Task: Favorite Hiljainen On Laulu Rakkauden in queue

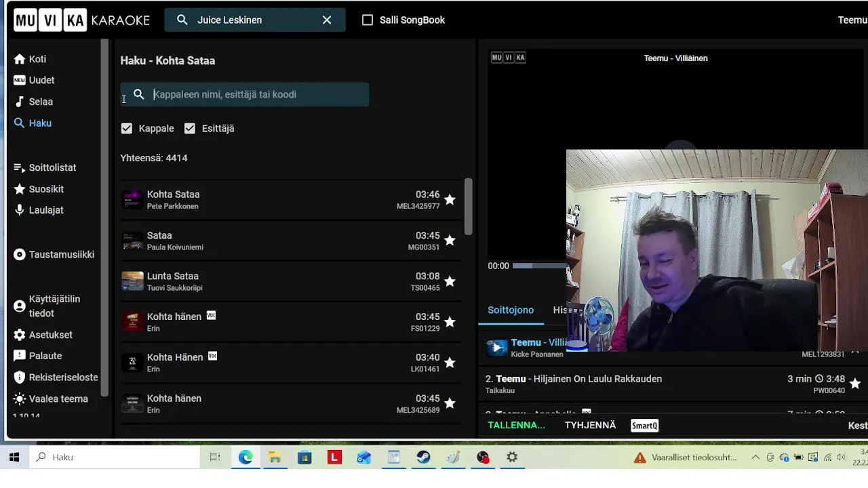Action: [855, 384]
